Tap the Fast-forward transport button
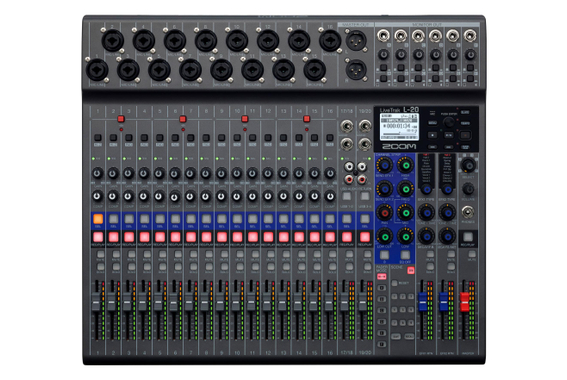The image size is (567, 380). coord(449,147)
